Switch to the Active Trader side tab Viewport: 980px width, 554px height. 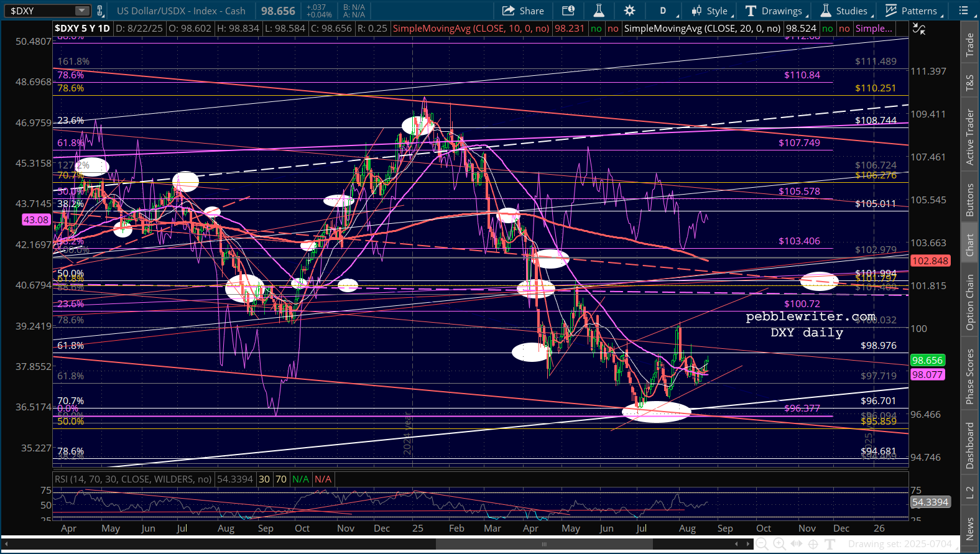pos(969,137)
